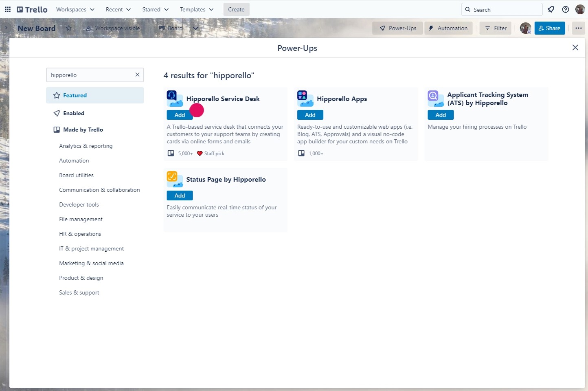Click the Share button
Image resolution: width=588 pixels, height=391 pixels.
550,28
